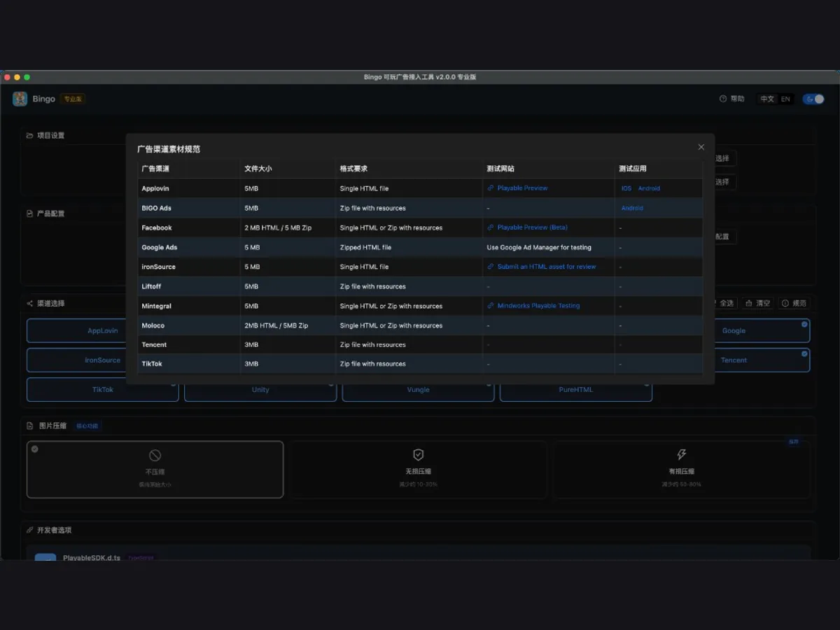Select the 无损压缩 lossless compression option
Viewport: 840px width, 630px height.
(419, 469)
